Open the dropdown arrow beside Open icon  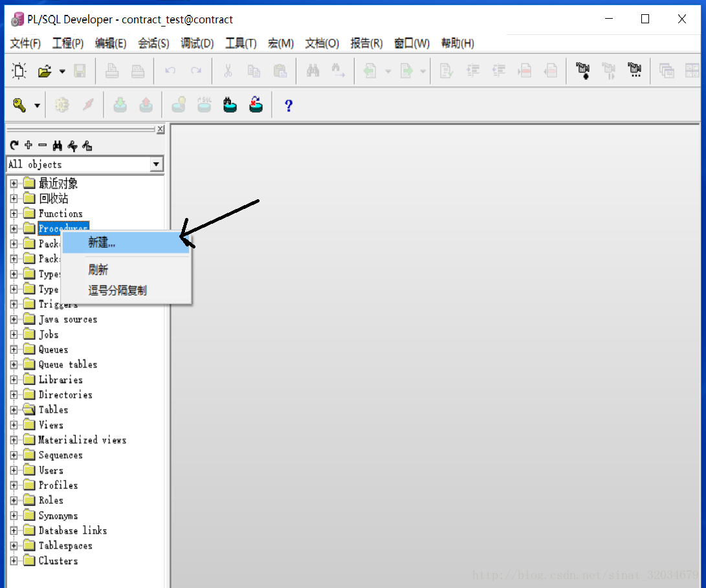[63, 71]
